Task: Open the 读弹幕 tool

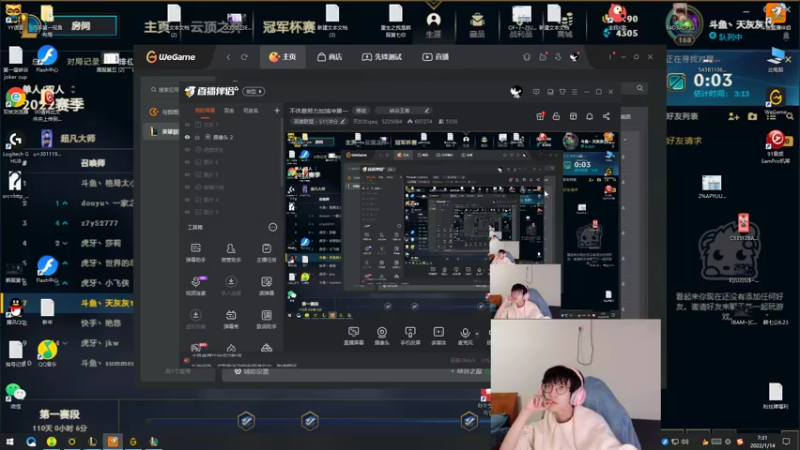Action: 266,286
